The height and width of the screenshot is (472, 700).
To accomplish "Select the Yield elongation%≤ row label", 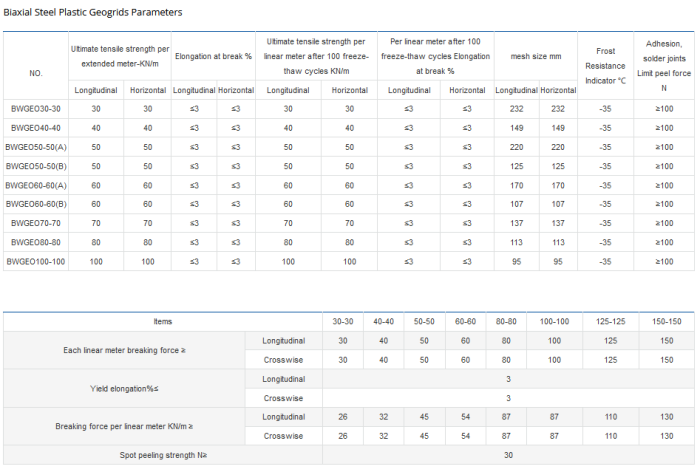I will coord(123,389).
